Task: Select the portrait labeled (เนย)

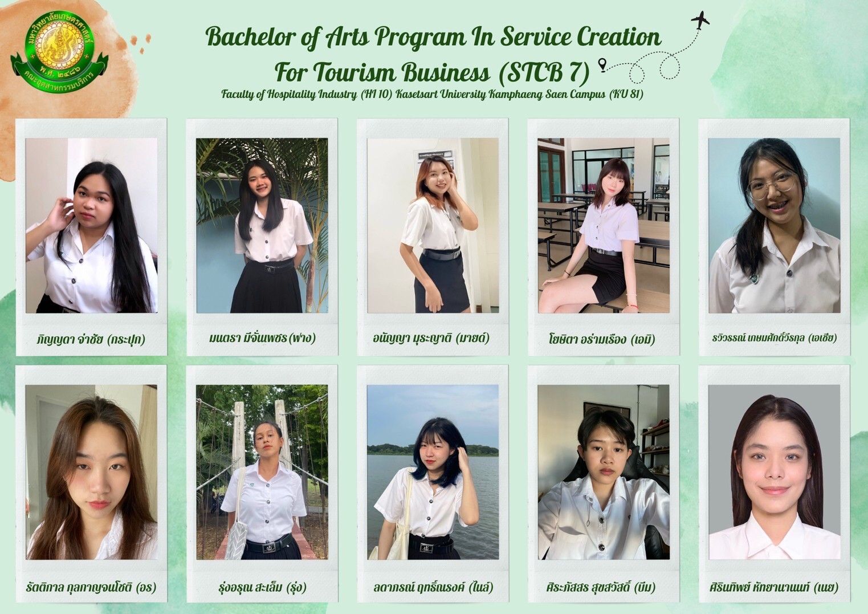Action: (x=775, y=472)
